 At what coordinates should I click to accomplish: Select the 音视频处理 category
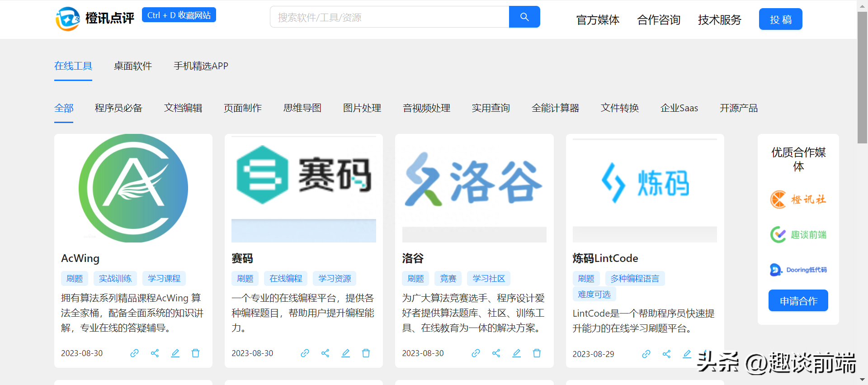click(x=426, y=108)
